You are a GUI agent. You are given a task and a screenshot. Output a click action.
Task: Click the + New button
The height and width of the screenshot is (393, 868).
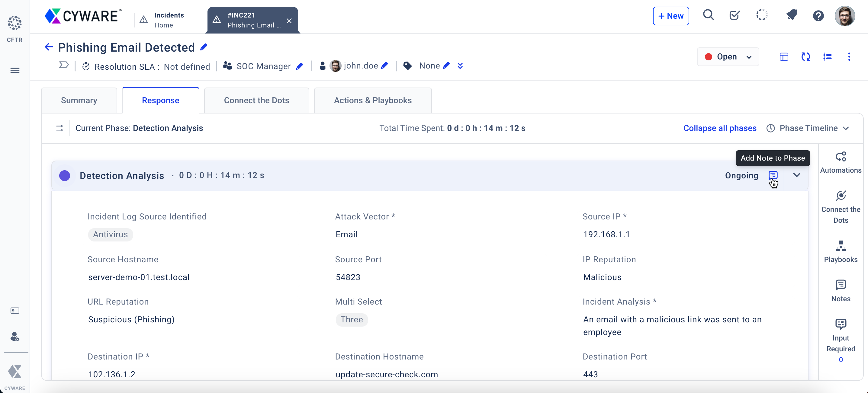point(670,16)
